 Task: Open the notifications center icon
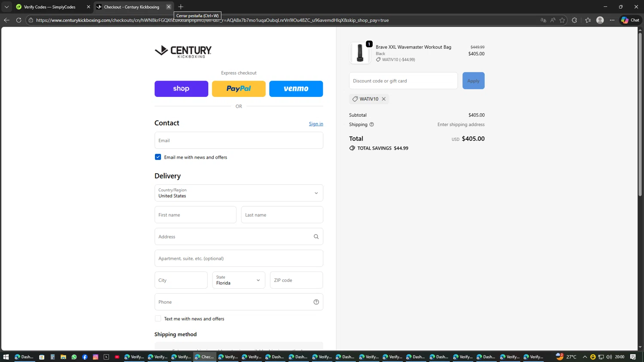(633, 357)
